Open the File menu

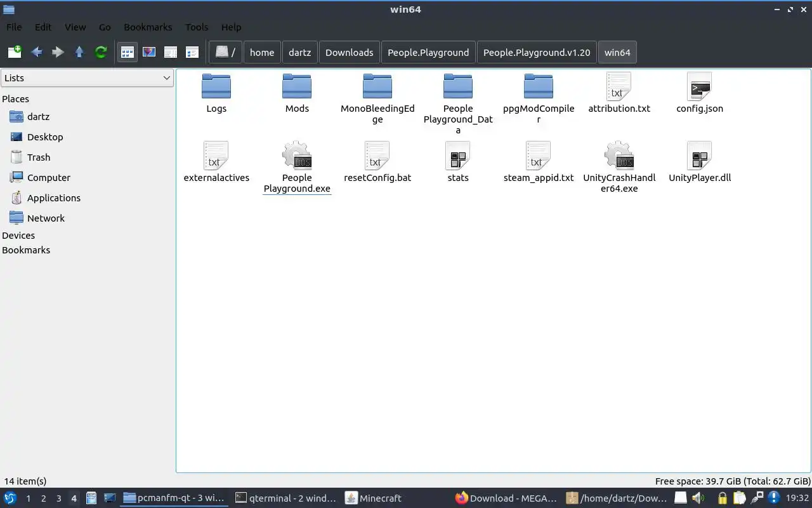(x=14, y=27)
